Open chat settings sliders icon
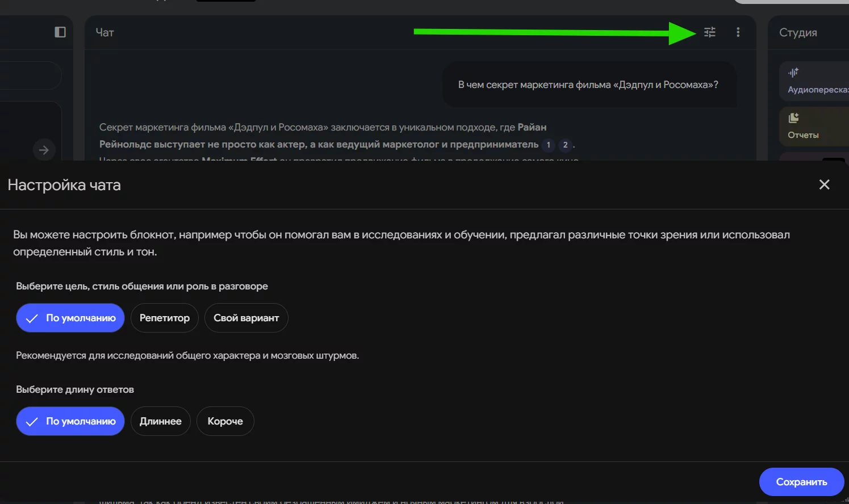 pyautogui.click(x=710, y=32)
